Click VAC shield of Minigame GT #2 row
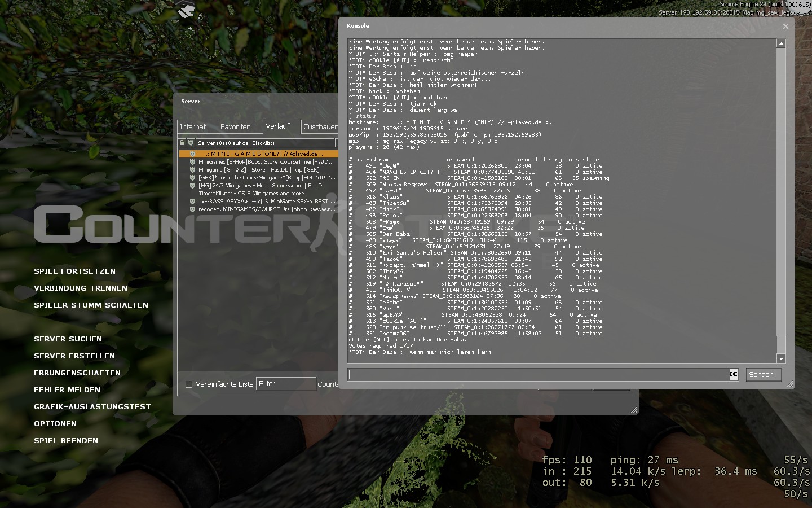 (192, 169)
